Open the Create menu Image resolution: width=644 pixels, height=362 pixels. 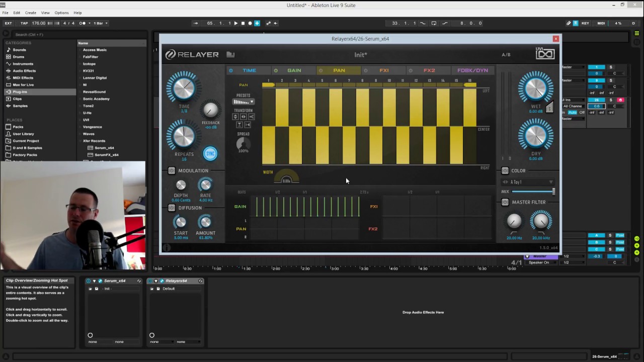tap(31, 13)
